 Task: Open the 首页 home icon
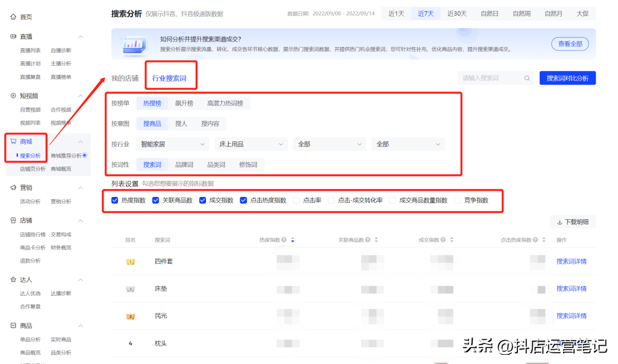[13, 17]
